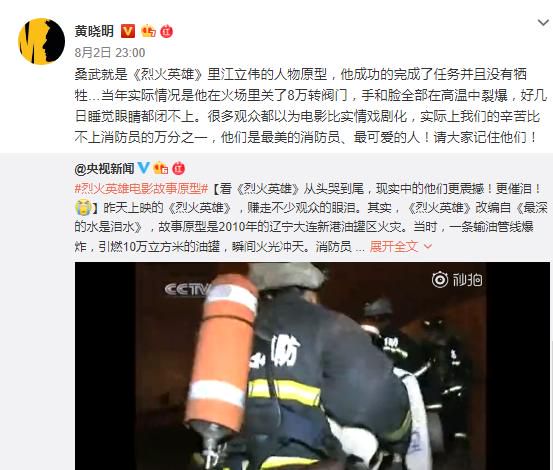This screenshot has height=470, width=553.
Task: Open the @央视新闻 account link
Action: [104, 169]
